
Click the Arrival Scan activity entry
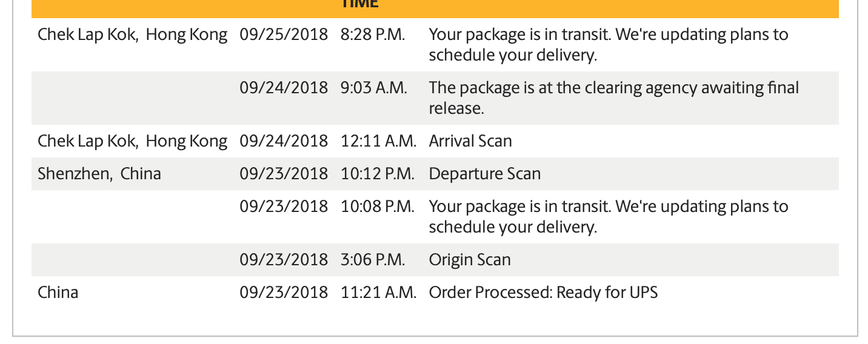click(x=470, y=141)
